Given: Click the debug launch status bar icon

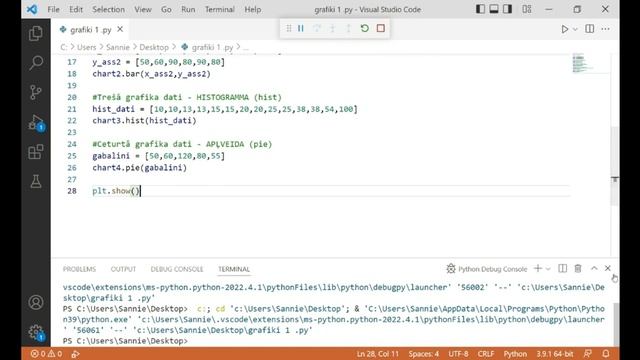Looking at the screenshot, I should (x=76, y=354).
